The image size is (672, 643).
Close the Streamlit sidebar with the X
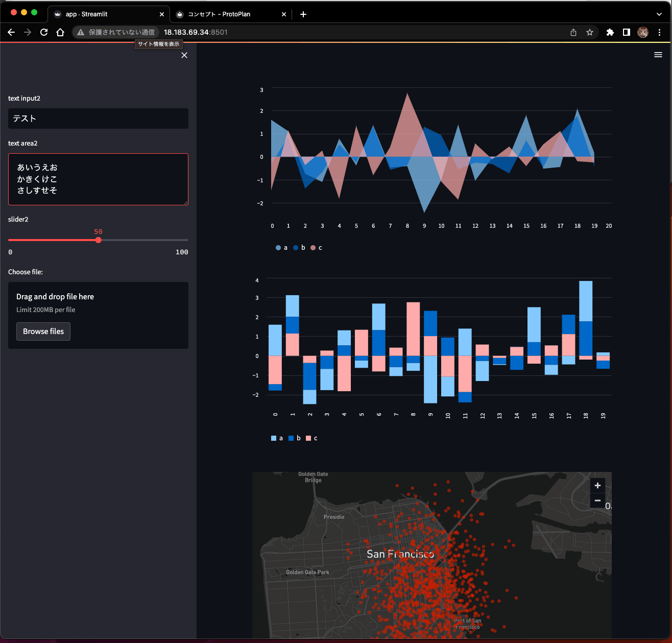(x=184, y=55)
